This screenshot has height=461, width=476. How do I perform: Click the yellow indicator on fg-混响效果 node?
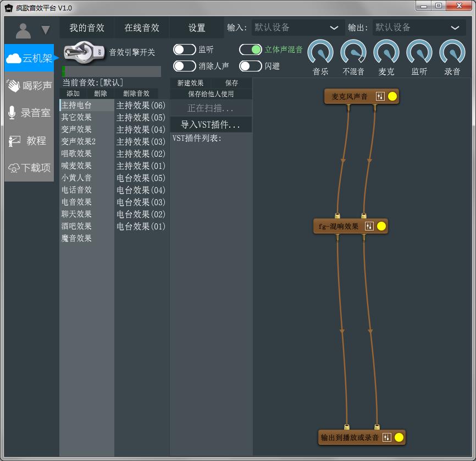(x=381, y=226)
